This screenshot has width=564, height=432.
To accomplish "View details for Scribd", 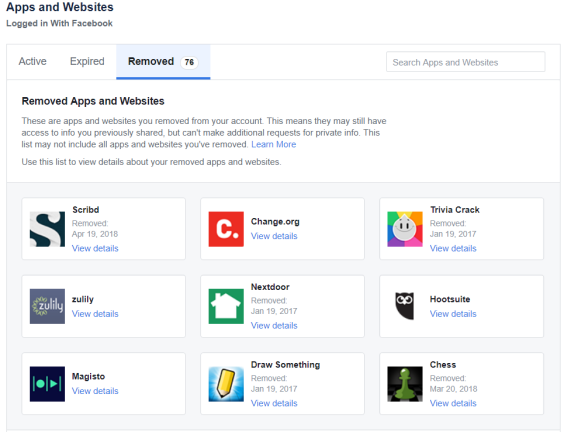I will tap(95, 249).
